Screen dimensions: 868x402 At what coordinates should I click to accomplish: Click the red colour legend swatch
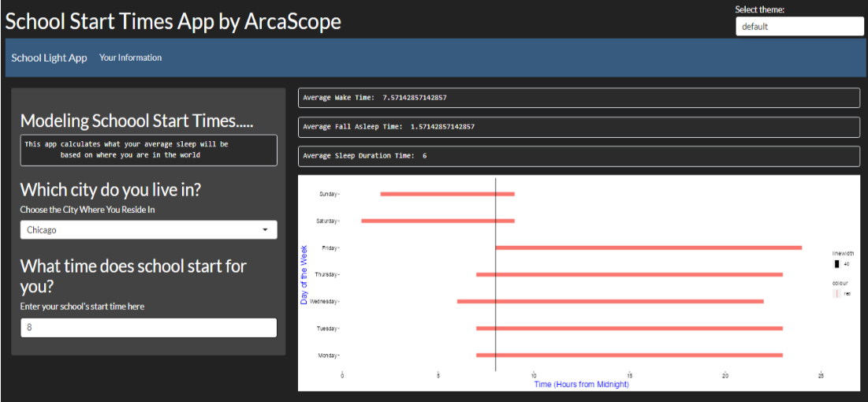pyautogui.click(x=837, y=293)
